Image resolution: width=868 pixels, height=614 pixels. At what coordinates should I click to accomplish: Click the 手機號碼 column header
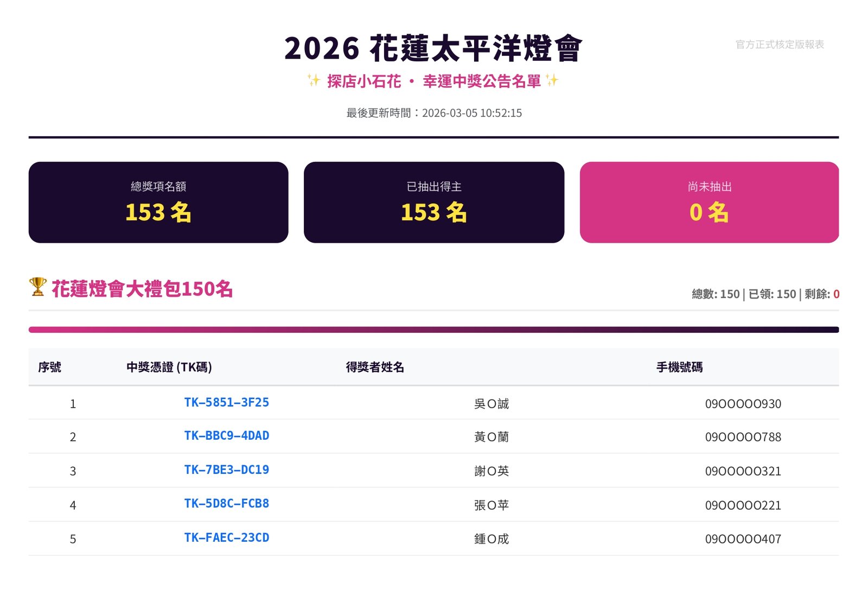(x=679, y=368)
